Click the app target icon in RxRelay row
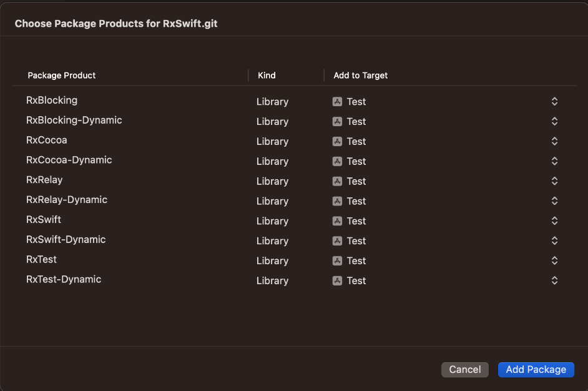 tap(337, 181)
